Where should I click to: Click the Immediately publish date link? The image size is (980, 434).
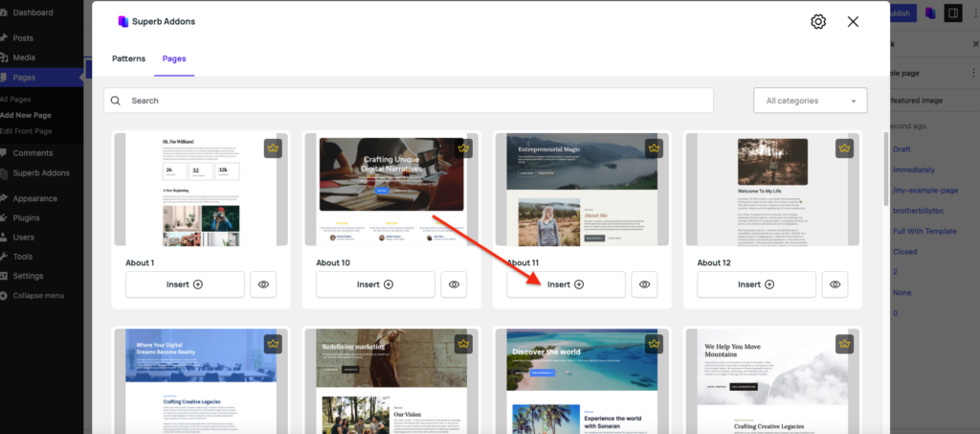tap(914, 171)
